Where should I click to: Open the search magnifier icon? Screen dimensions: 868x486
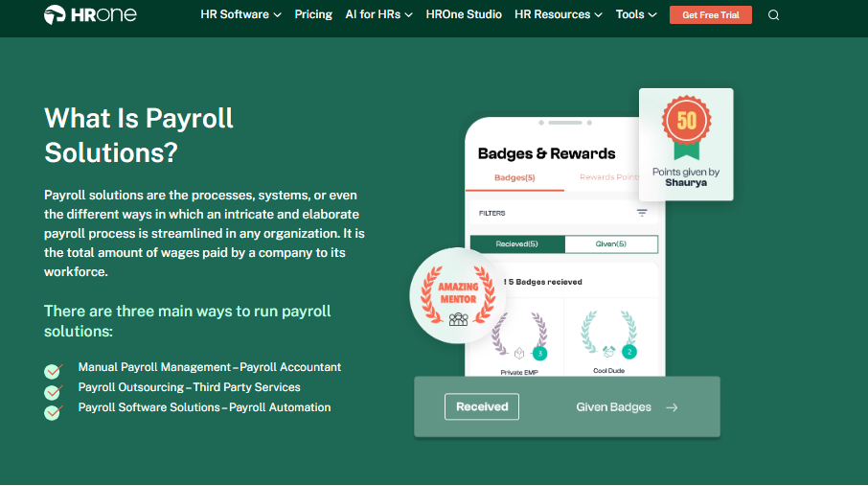click(773, 15)
